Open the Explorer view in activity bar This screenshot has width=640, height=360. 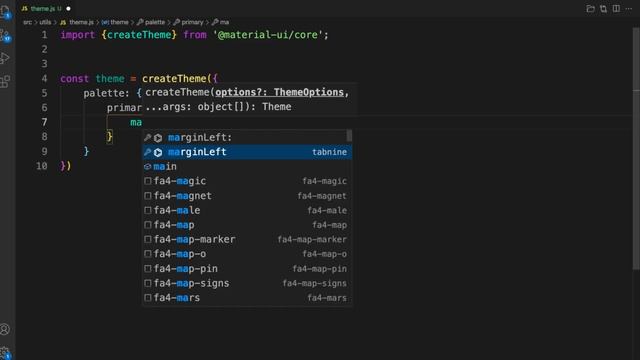[x=5, y=11]
